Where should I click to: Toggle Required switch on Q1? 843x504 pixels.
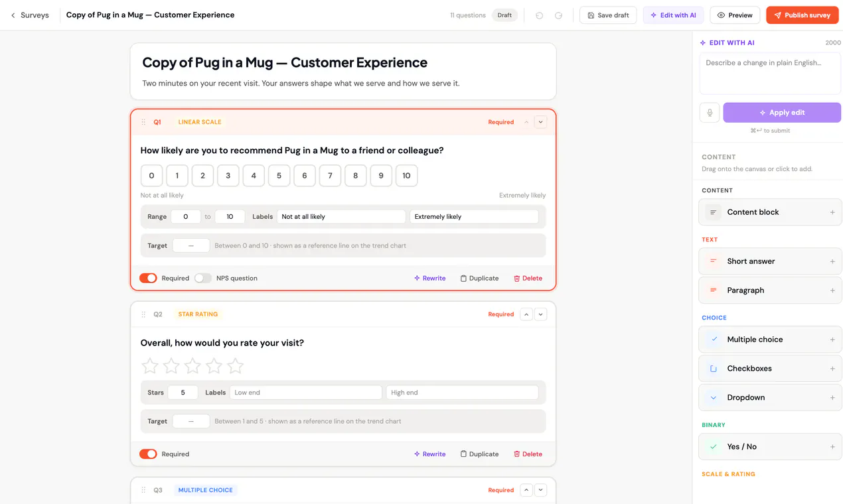tap(148, 279)
